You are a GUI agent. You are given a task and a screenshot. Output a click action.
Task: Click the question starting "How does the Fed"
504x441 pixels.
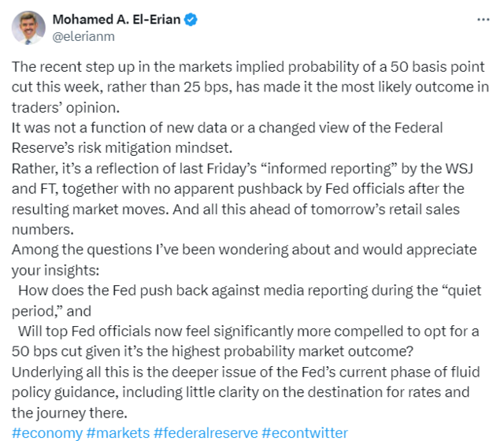252,291
